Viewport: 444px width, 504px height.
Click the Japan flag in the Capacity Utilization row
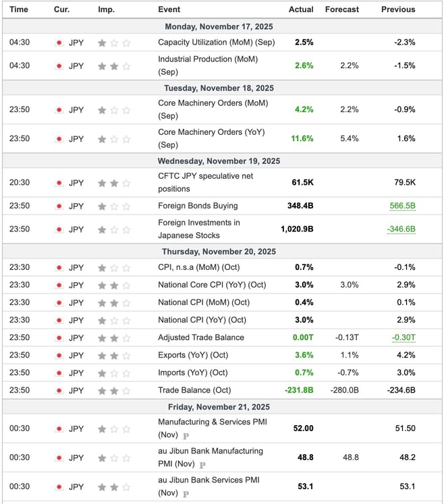(59, 43)
